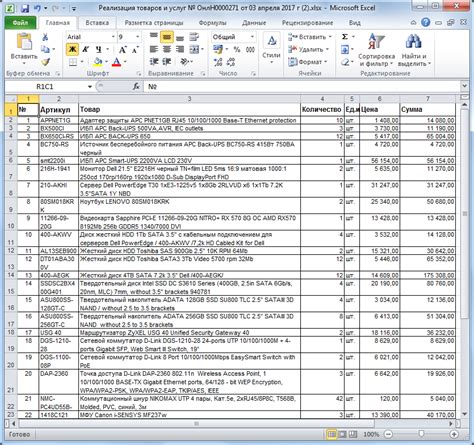Toggle Wrap Text icon
The height and width of the screenshot is (445, 474).
[194, 37]
